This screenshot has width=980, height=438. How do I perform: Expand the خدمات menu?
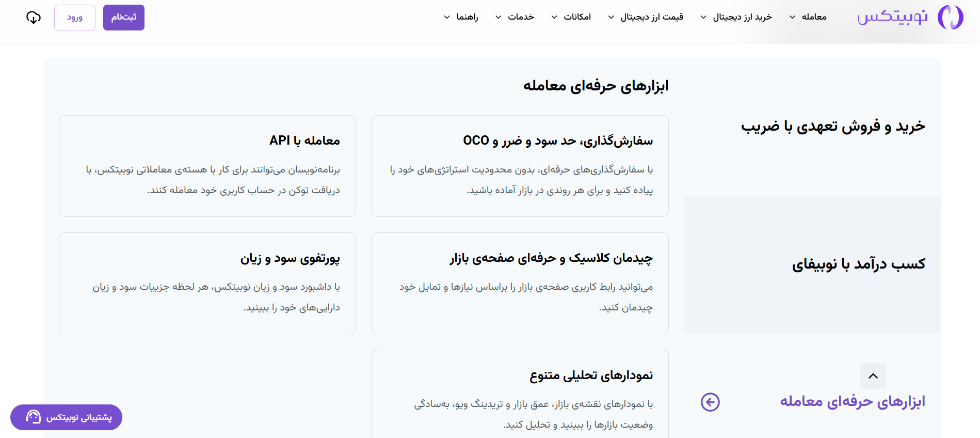(515, 17)
